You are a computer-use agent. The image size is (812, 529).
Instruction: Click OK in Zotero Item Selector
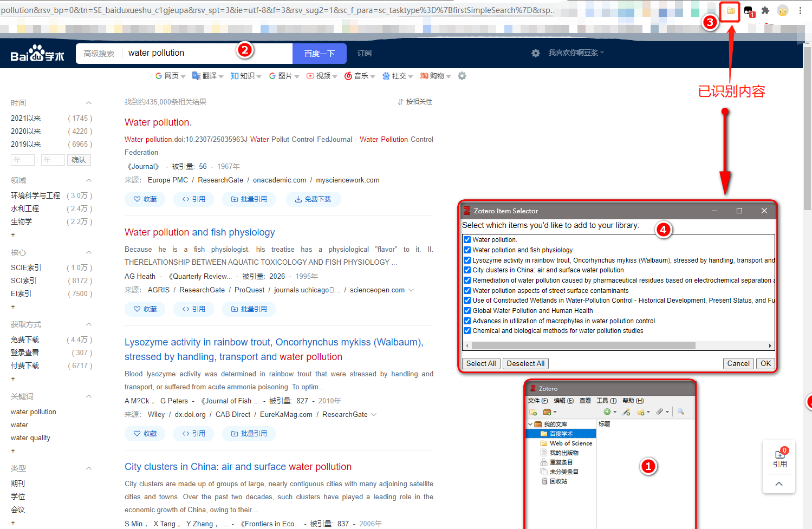tap(765, 363)
